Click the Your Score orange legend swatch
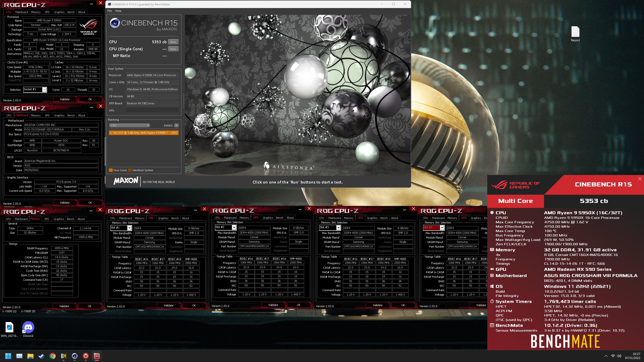Viewport: 644px width, 362px height. coord(111,170)
